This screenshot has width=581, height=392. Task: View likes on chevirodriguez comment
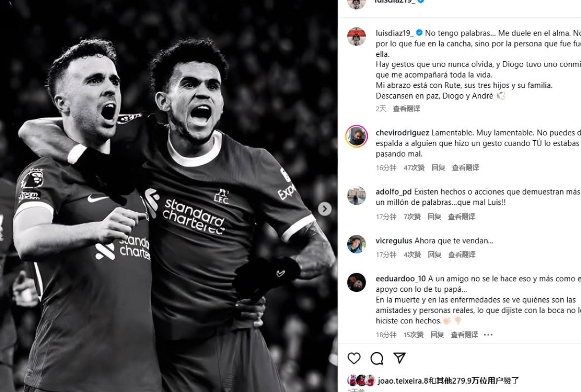point(414,168)
